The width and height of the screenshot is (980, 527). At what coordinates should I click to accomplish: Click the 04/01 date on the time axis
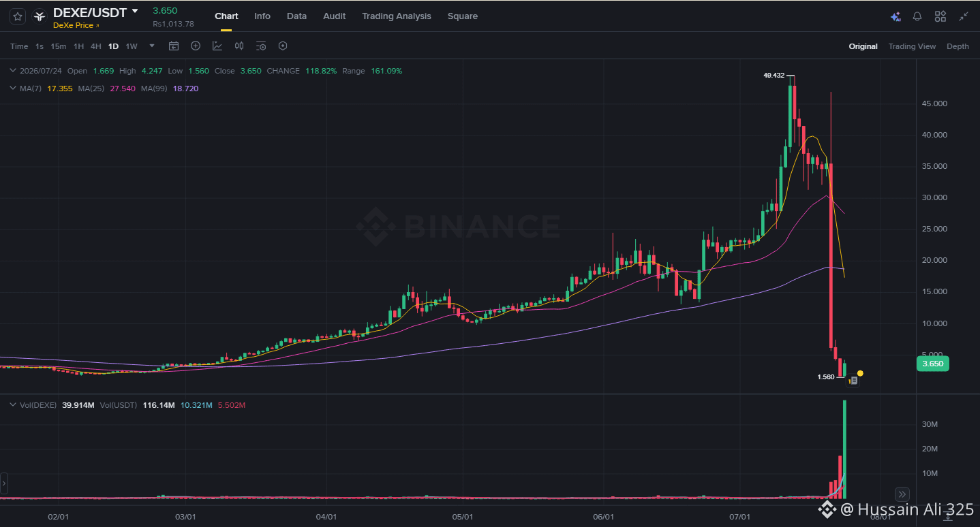(x=327, y=517)
